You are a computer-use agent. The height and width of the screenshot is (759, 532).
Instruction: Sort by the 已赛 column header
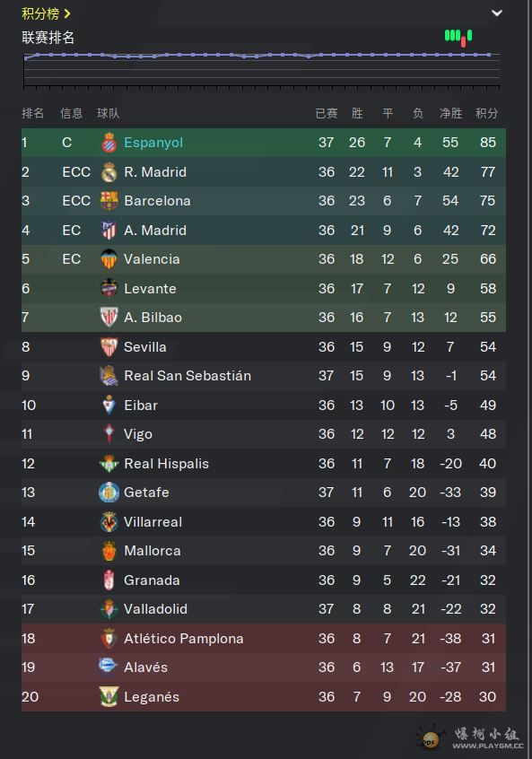click(327, 113)
